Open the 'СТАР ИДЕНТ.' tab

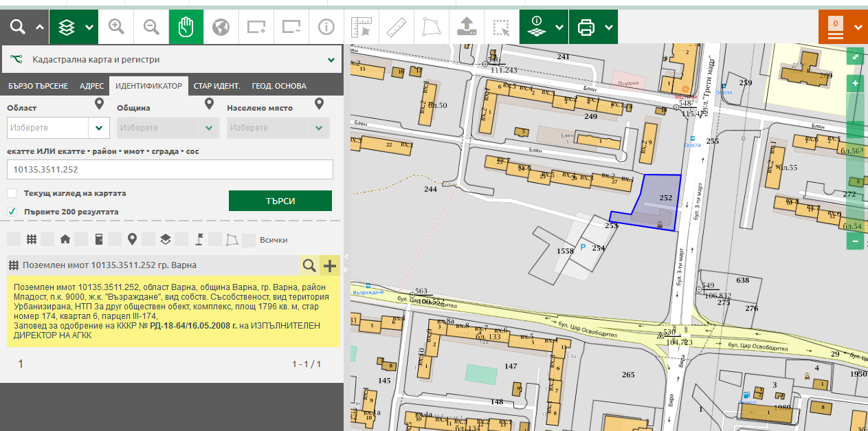tap(216, 86)
